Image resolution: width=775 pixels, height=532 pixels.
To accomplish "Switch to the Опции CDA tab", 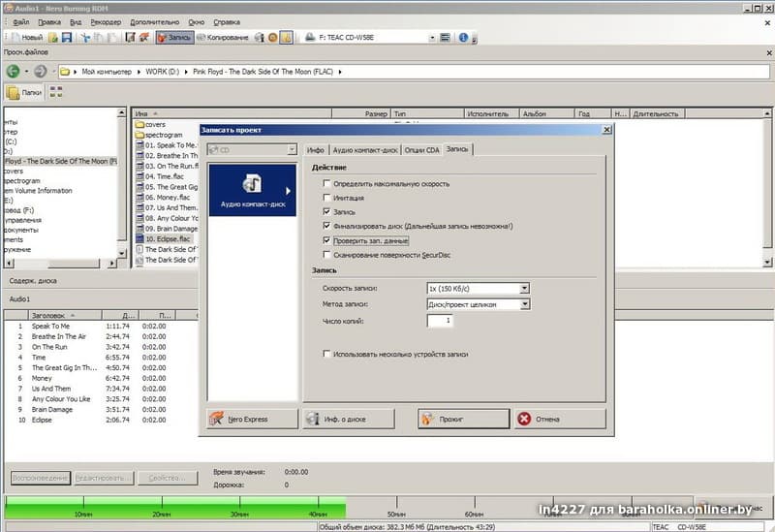I will coord(421,150).
